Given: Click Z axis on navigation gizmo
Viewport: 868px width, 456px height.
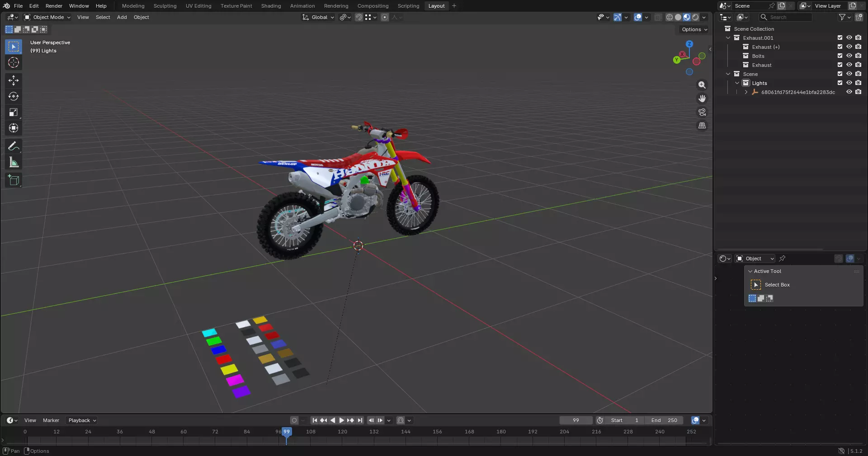Looking at the screenshot, I should click(689, 44).
